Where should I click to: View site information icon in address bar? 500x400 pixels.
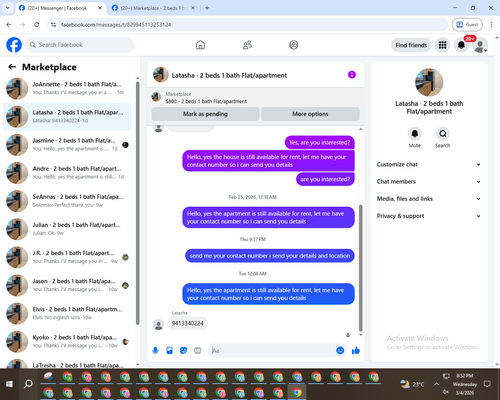pos(53,25)
